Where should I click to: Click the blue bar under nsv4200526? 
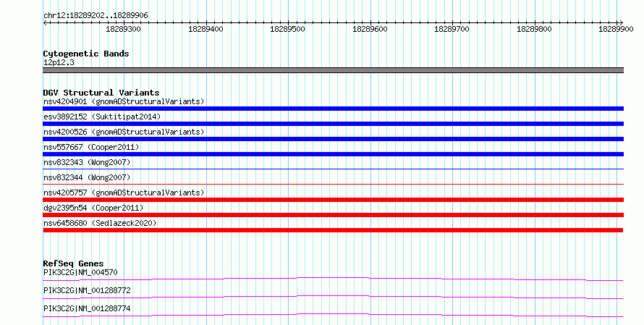coord(333,139)
